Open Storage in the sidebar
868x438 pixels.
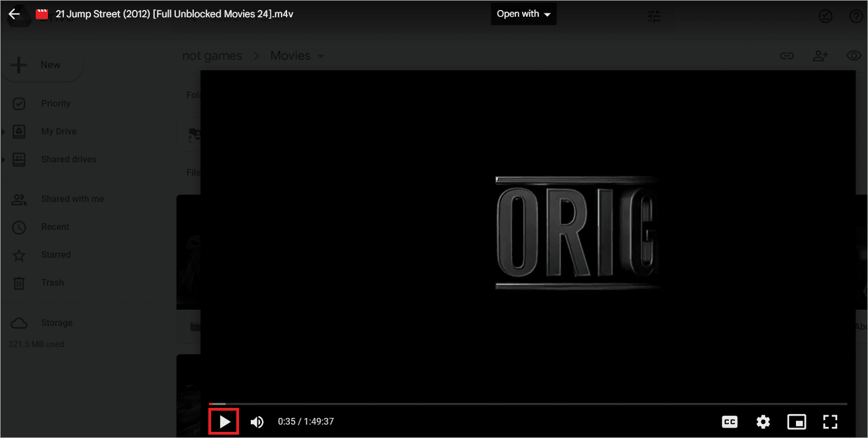(57, 323)
